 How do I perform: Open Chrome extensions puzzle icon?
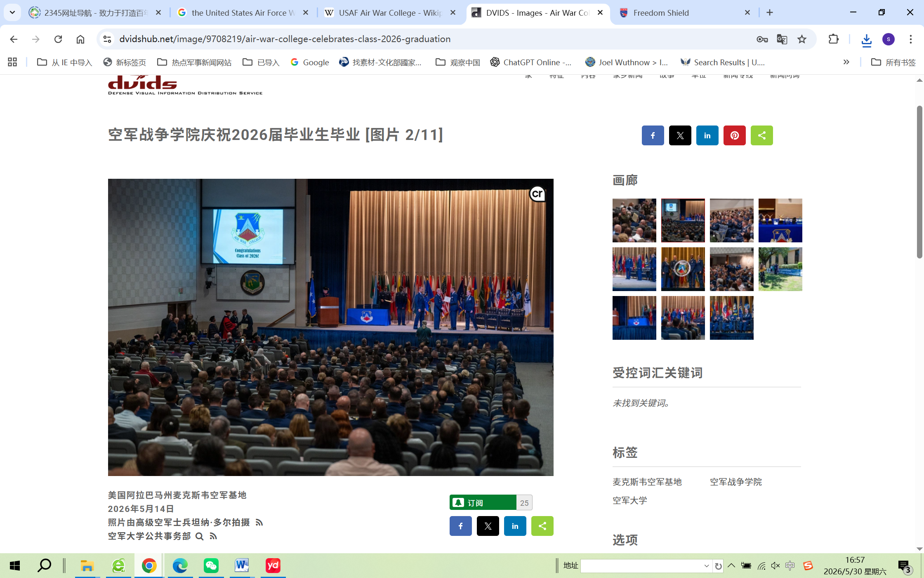click(x=834, y=39)
